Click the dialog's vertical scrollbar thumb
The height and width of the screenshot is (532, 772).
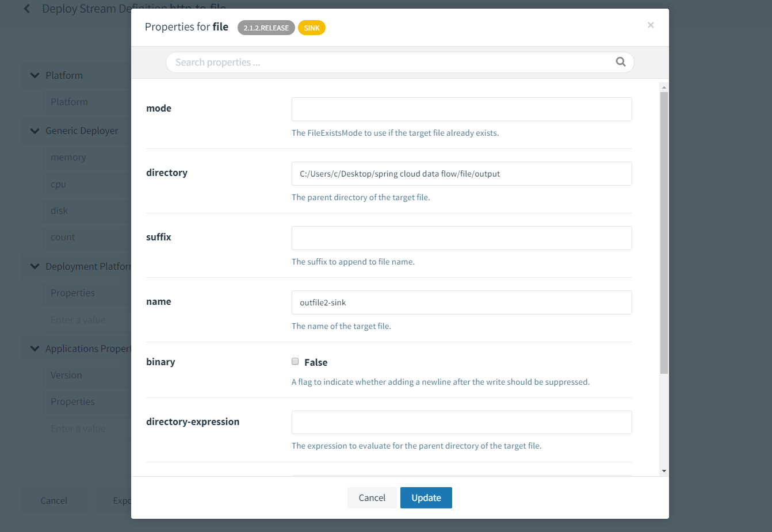(663, 230)
